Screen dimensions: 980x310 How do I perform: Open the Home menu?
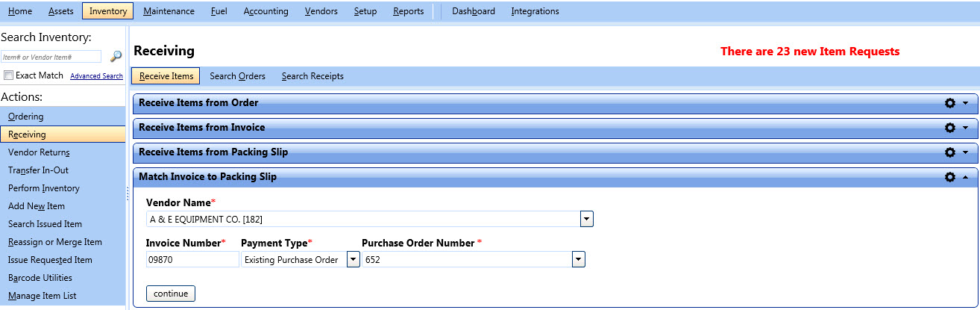pyautogui.click(x=20, y=11)
